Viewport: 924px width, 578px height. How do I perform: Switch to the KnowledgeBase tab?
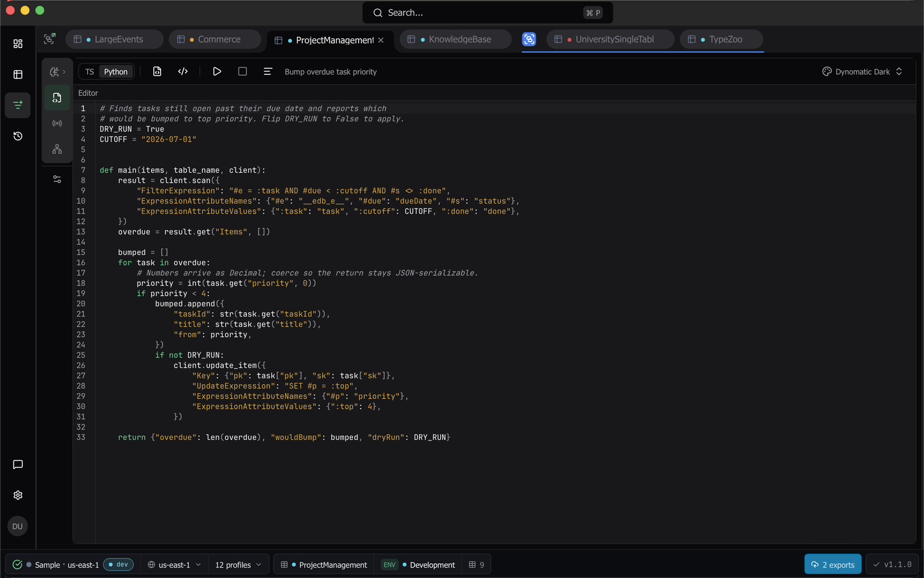pos(456,39)
